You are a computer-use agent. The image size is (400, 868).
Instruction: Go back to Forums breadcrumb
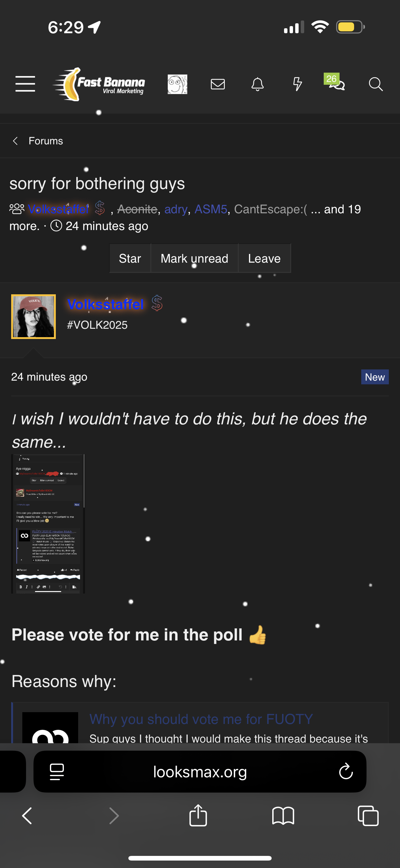tap(46, 141)
